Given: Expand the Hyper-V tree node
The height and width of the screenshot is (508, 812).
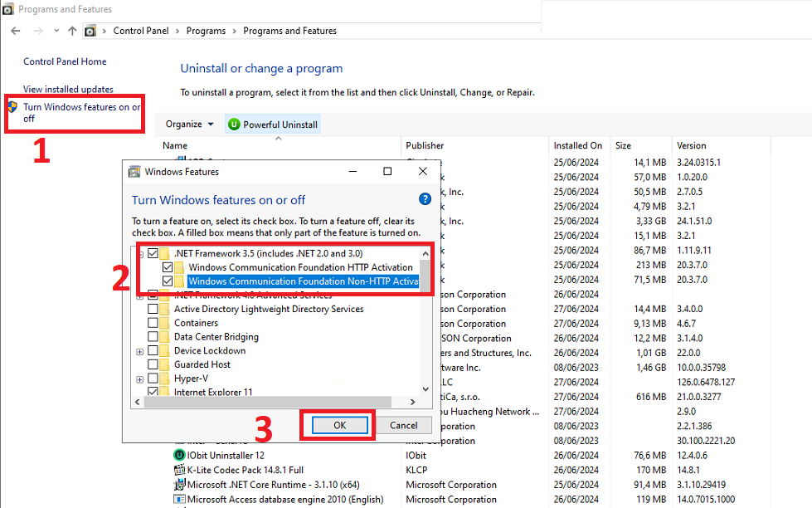Looking at the screenshot, I should coord(140,379).
